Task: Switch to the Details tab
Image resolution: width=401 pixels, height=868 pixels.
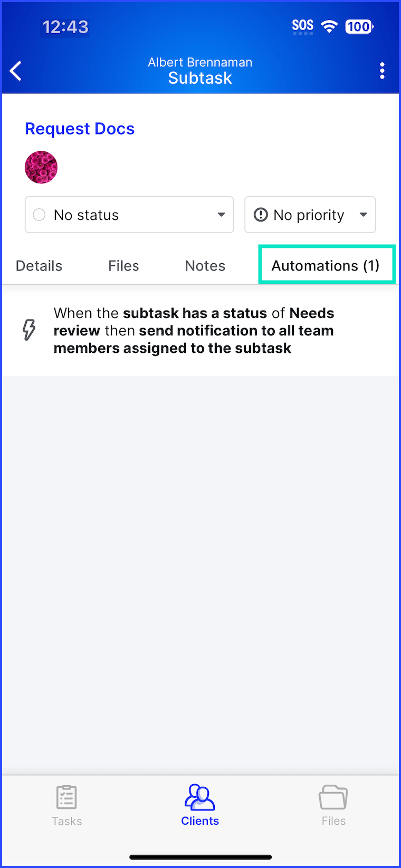Action: (39, 266)
